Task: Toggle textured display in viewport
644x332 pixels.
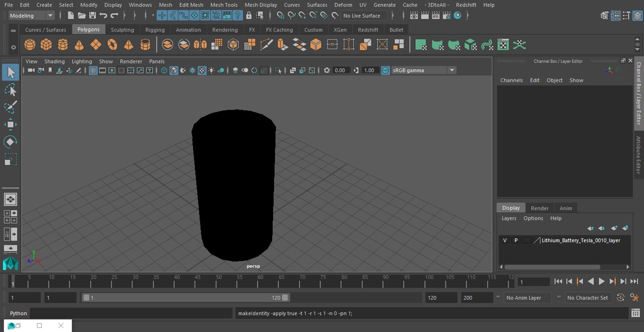Action: tap(202, 70)
